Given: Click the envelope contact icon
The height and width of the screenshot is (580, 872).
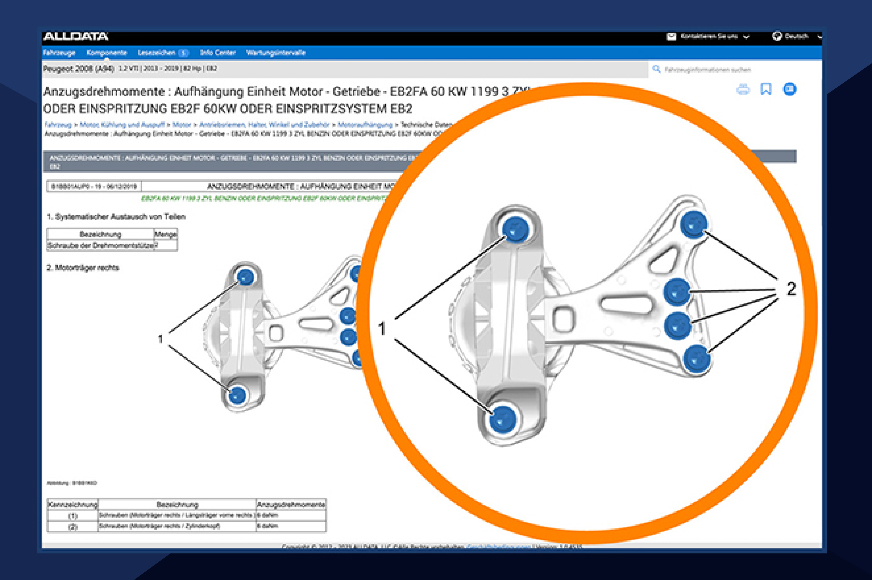Looking at the screenshot, I should (x=671, y=37).
